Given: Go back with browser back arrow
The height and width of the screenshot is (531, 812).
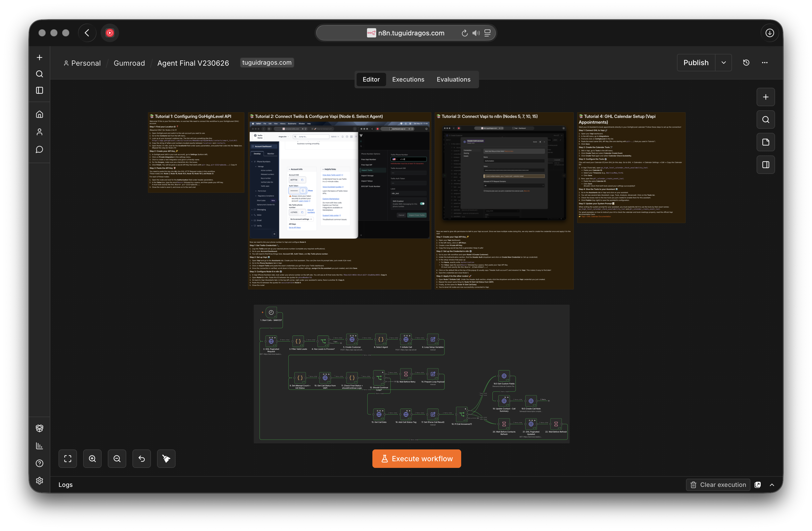Looking at the screenshot, I should point(87,33).
